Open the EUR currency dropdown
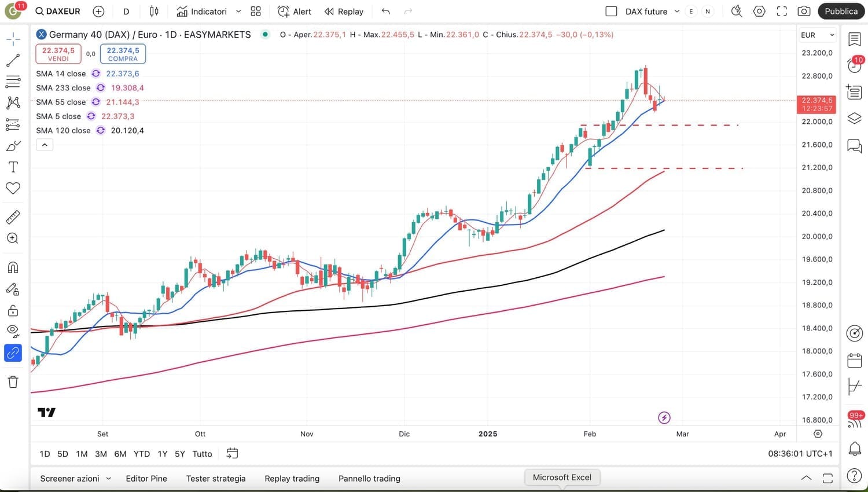Image resolution: width=868 pixels, height=492 pixels. [x=817, y=35]
